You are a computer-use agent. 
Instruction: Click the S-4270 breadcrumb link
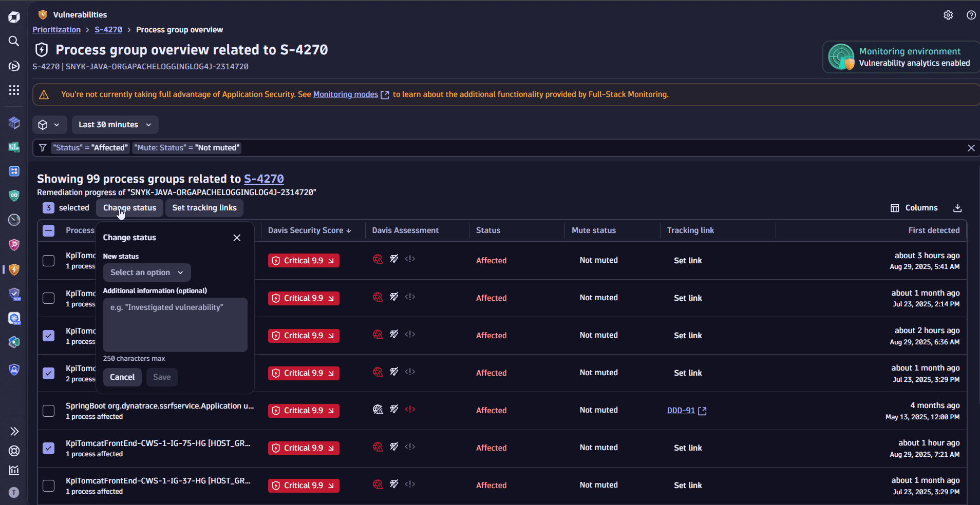coord(108,30)
